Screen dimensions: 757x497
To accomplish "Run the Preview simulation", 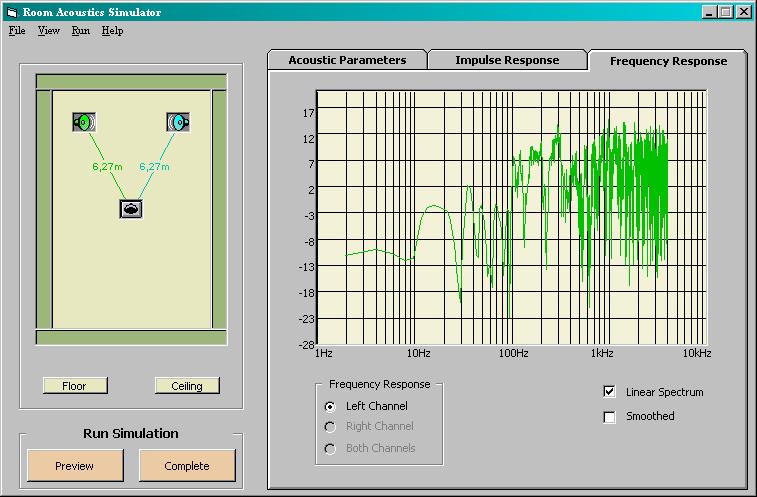I will pos(75,466).
